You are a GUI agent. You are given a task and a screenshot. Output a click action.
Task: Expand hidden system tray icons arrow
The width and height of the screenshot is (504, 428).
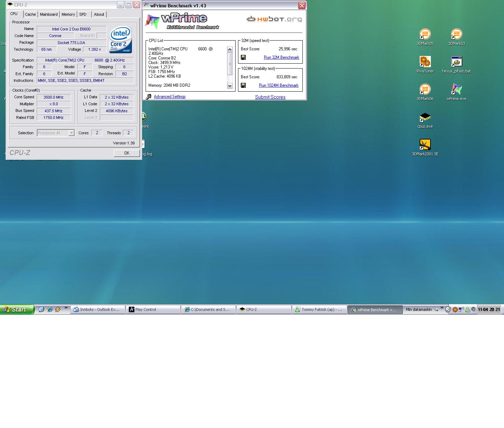tap(448, 309)
